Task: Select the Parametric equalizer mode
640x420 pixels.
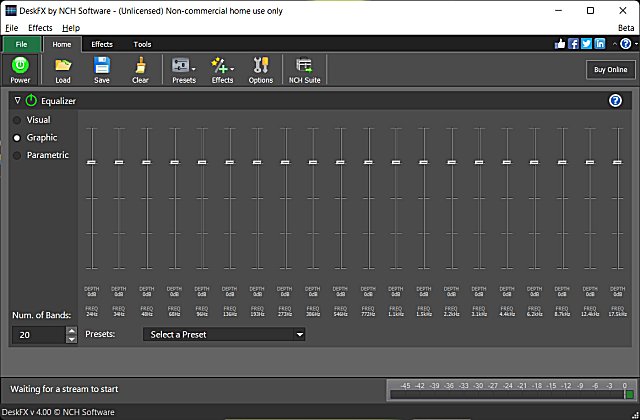Action: (17, 155)
